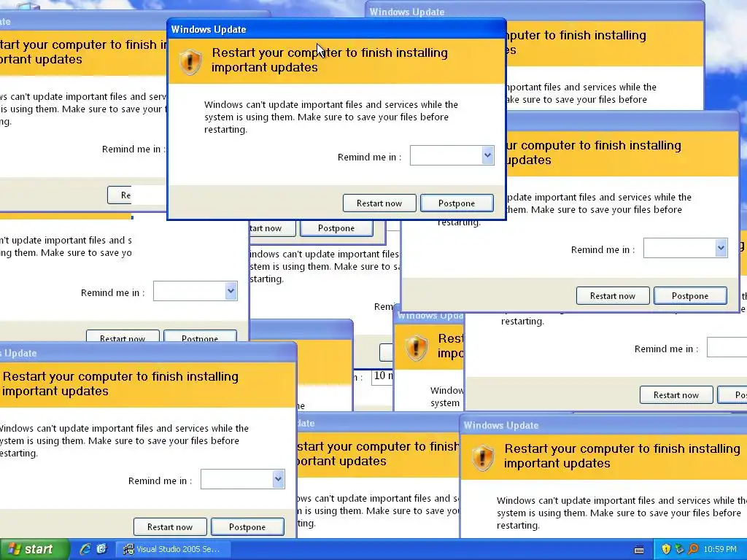
Task: Click the partially hidden field showing '10 m'
Action: coord(382,376)
